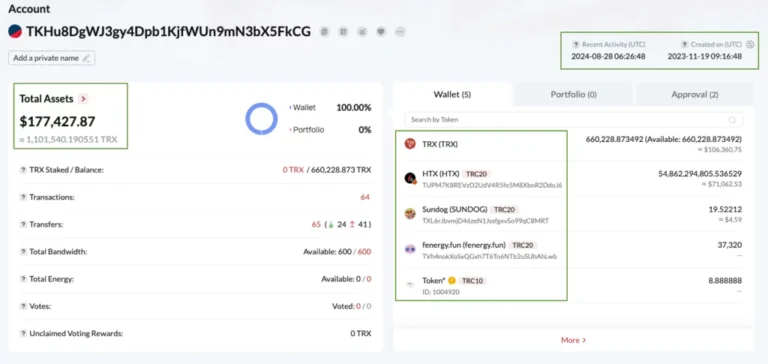
Task: Click the help icon beside Total Bandwidth
Action: (x=23, y=252)
